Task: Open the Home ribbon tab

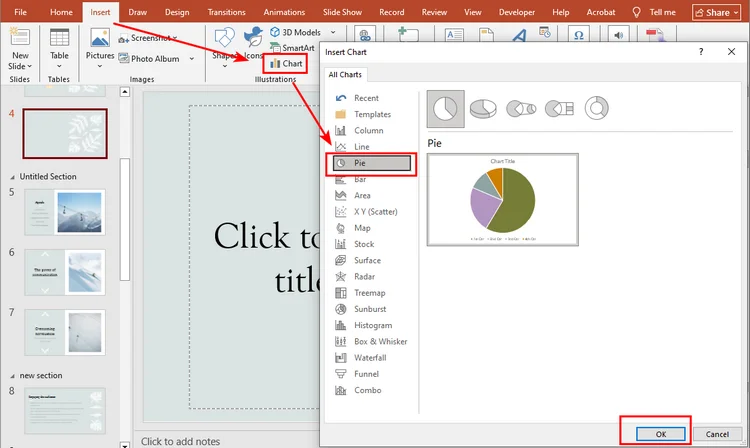Action: [x=61, y=12]
